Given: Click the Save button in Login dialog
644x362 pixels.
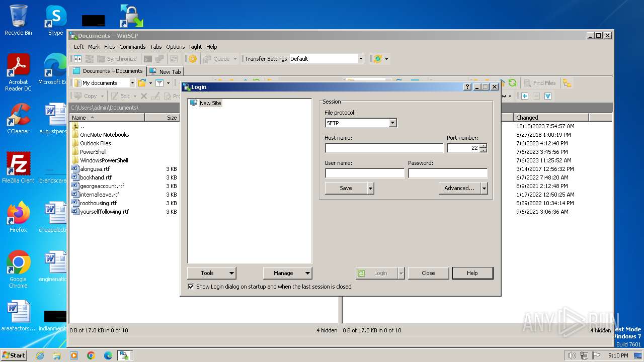Looking at the screenshot, I should pos(346,188).
